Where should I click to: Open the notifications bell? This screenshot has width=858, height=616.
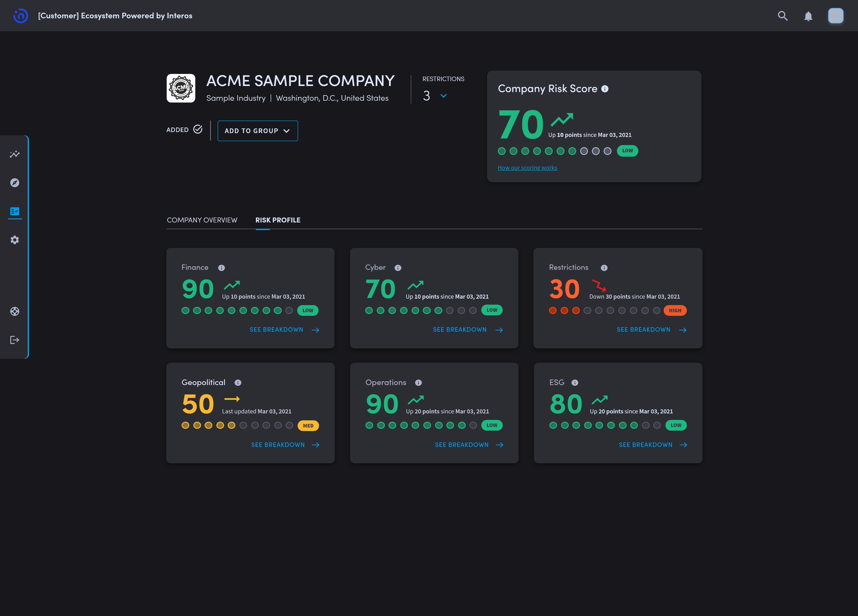coord(808,16)
